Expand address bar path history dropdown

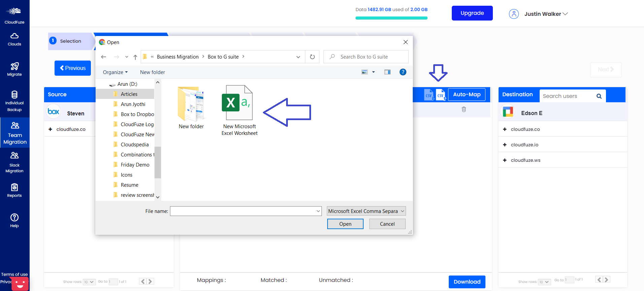coord(298,57)
